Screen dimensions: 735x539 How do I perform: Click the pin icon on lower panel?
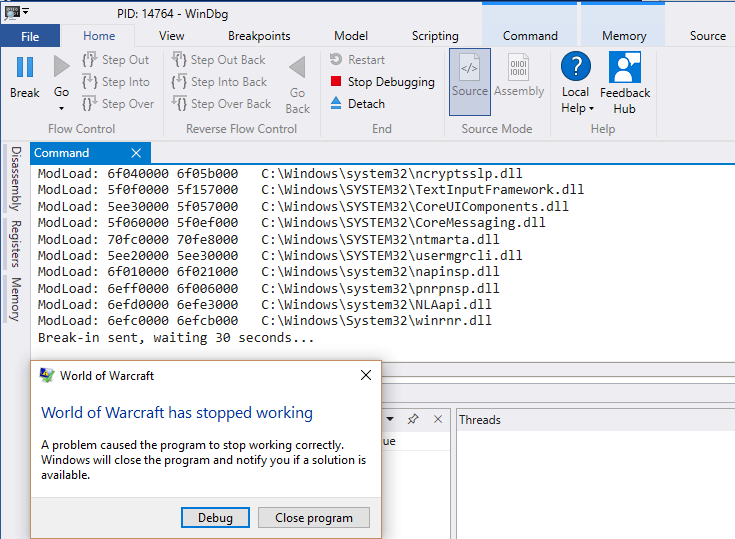413,419
